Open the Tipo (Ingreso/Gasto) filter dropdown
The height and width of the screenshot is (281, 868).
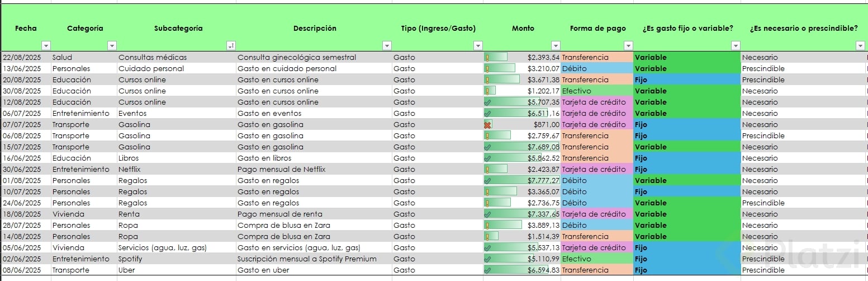(x=478, y=46)
